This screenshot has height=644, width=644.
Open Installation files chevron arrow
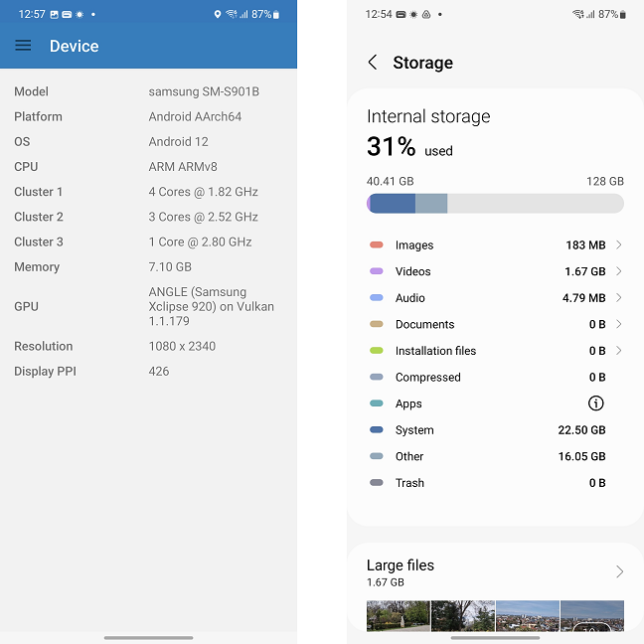point(618,351)
